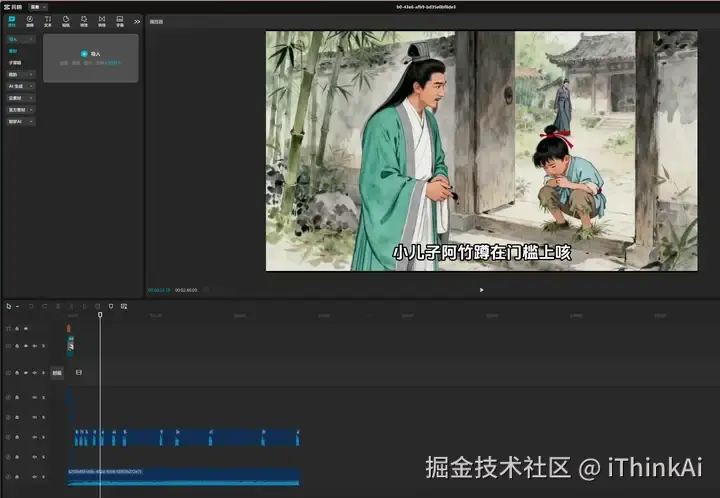Click the last timeline toolbar icon

tap(124, 306)
